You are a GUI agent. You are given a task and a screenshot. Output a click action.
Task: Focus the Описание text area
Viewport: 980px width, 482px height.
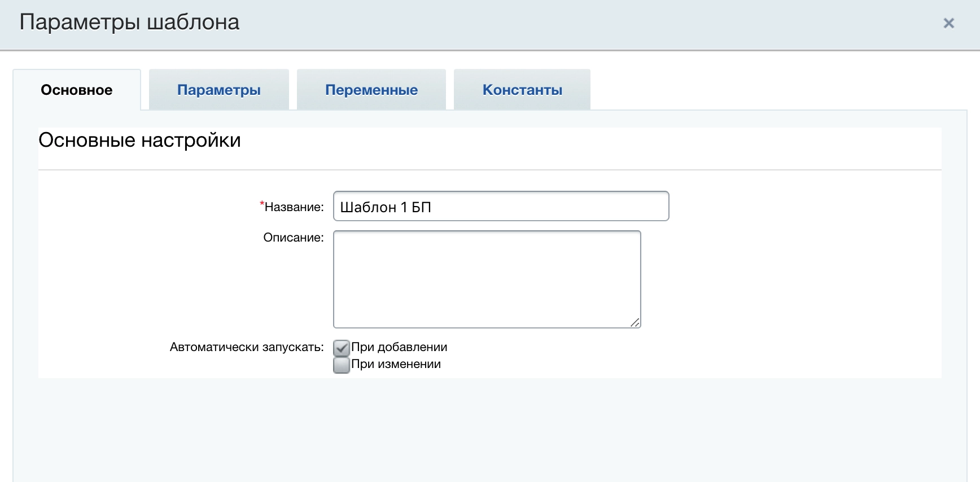(x=487, y=279)
